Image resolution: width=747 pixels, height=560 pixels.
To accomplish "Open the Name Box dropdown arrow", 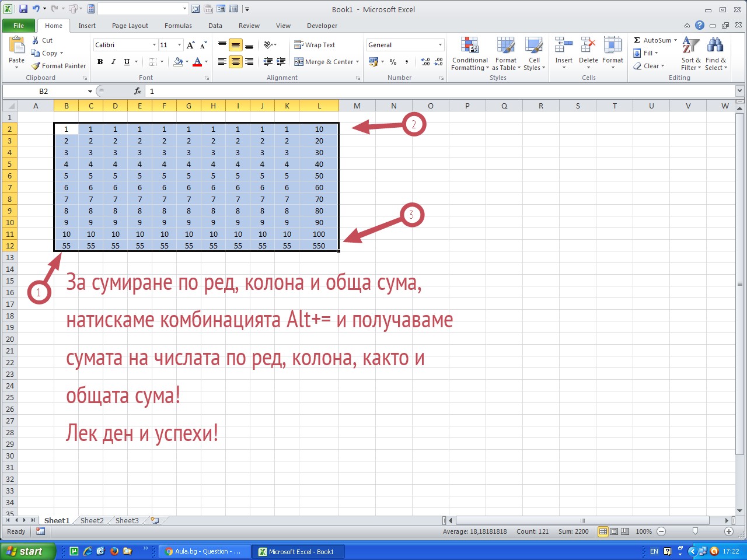I will point(90,92).
